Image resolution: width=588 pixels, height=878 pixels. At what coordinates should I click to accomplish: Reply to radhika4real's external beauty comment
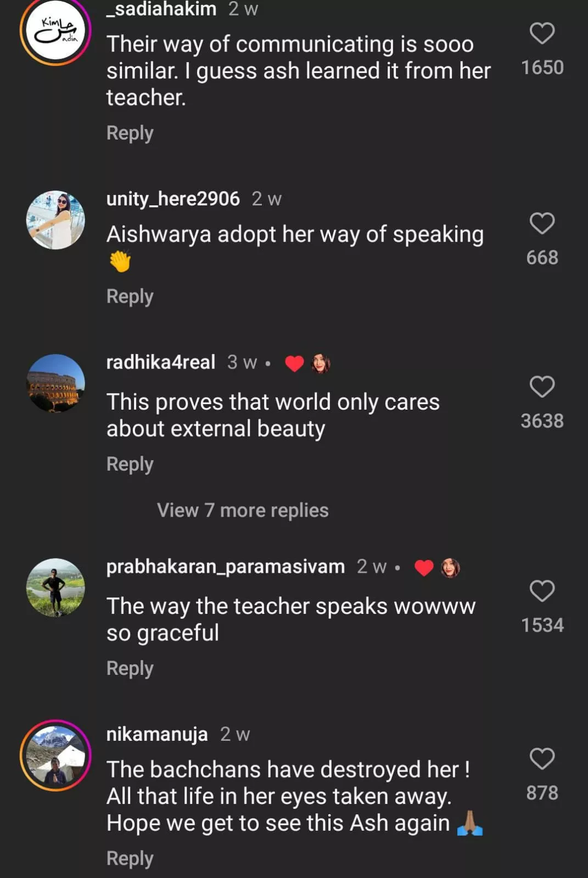(130, 464)
